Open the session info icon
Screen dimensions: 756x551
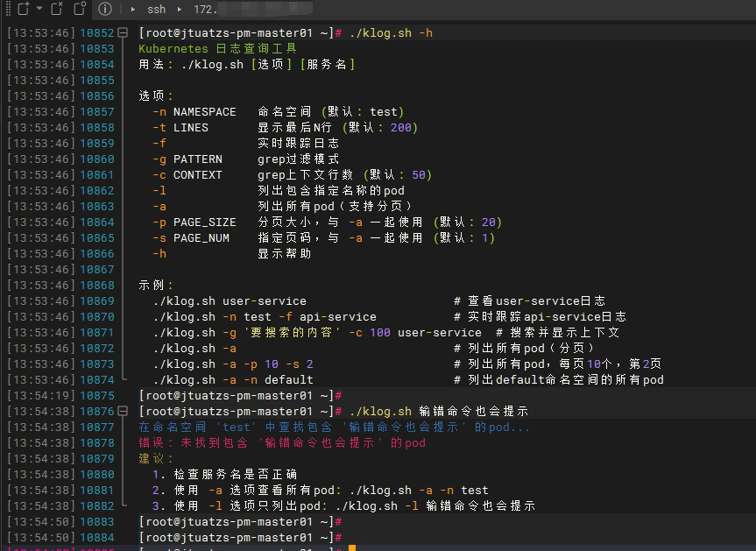pos(104,10)
